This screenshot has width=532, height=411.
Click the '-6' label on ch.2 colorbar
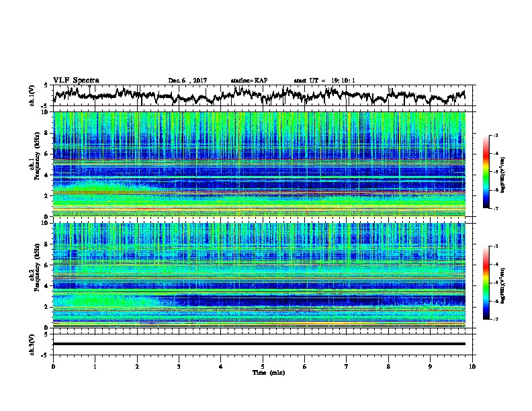[x=495, y=301]
